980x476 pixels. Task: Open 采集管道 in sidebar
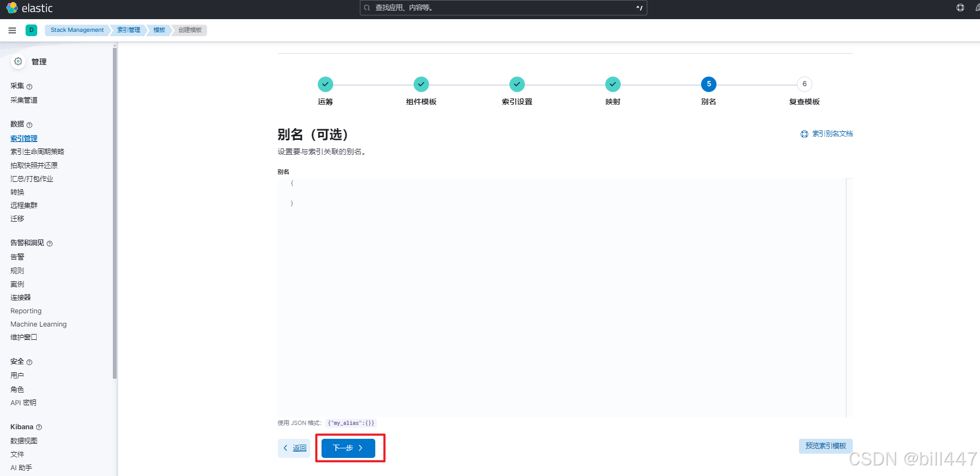click(x=24, y=100)
